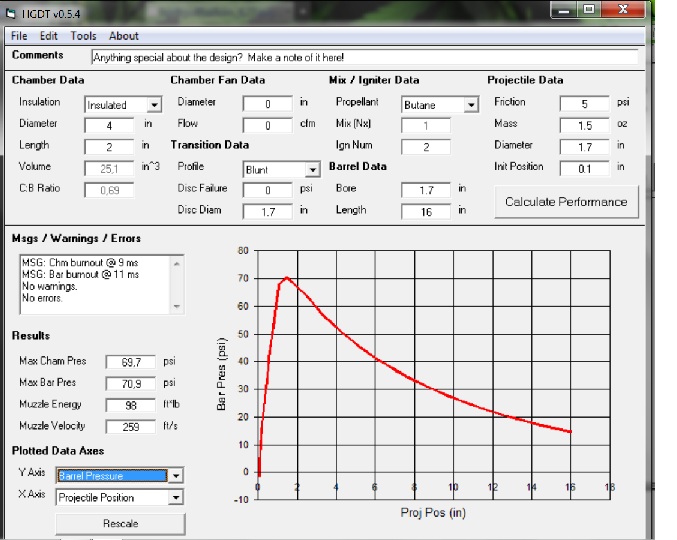Open the Tools menu
Image resolution: width=677 pixels, height=540 pixels.
click(x=84, y=36)
